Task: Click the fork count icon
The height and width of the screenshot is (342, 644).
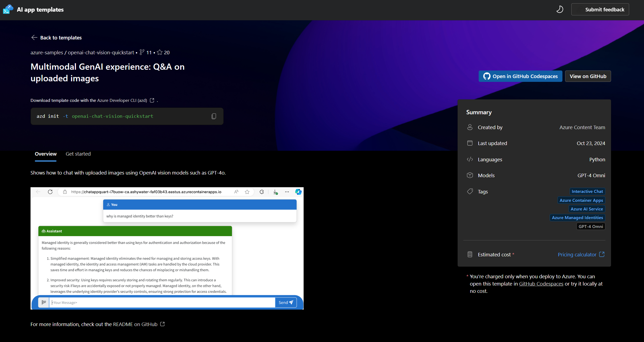Action: click(142, 52)
